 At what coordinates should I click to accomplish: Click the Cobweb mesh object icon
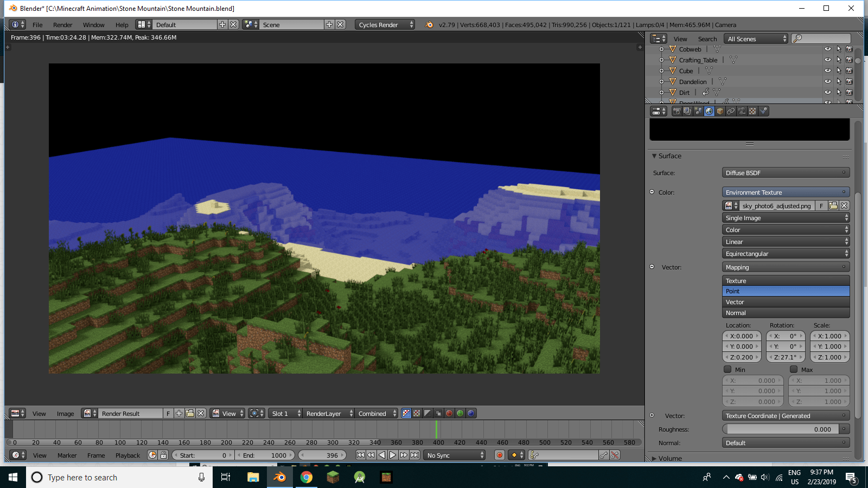pyautogui.click(x=673, y=49)
